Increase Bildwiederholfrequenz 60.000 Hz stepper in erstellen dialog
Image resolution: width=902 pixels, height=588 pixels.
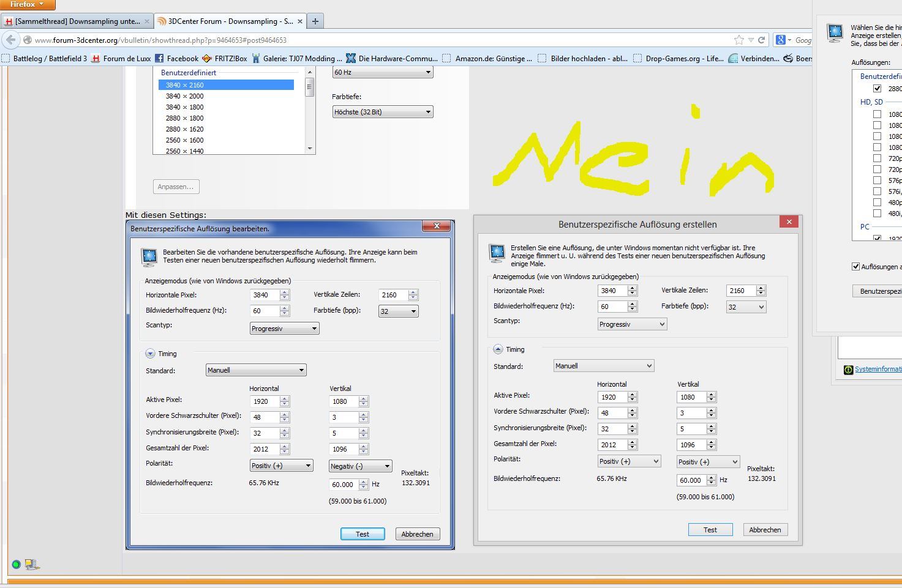pos(711,477)
